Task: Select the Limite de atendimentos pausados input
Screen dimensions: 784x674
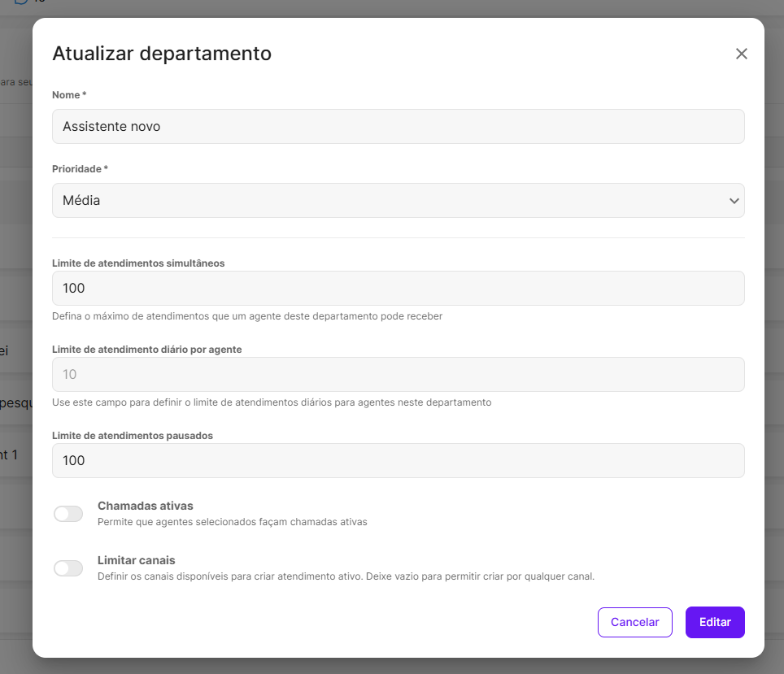Action: pos(398,461)
